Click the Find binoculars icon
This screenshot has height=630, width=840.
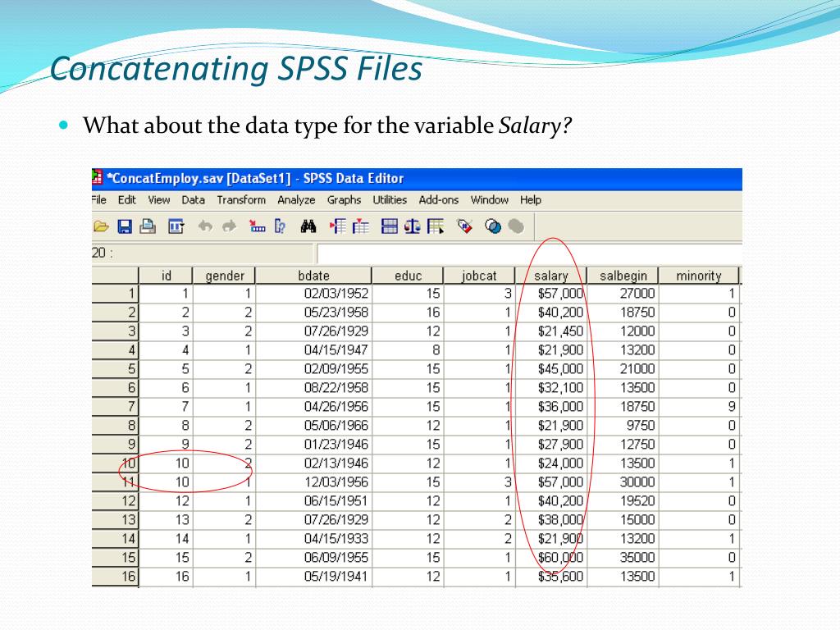(x=308, y=226)
